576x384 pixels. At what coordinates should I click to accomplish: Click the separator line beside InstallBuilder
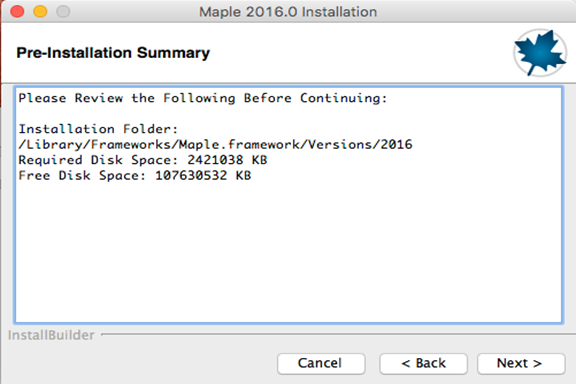(338, 334)
